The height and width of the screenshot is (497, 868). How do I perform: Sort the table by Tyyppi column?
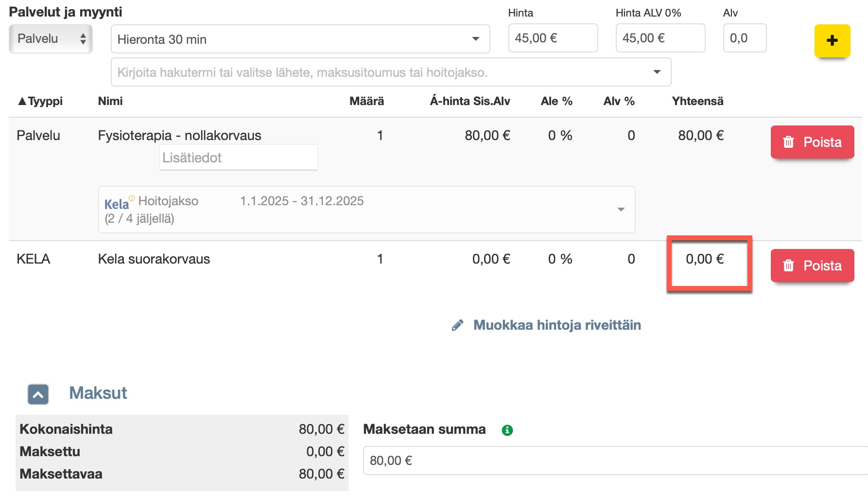[41, 101]
